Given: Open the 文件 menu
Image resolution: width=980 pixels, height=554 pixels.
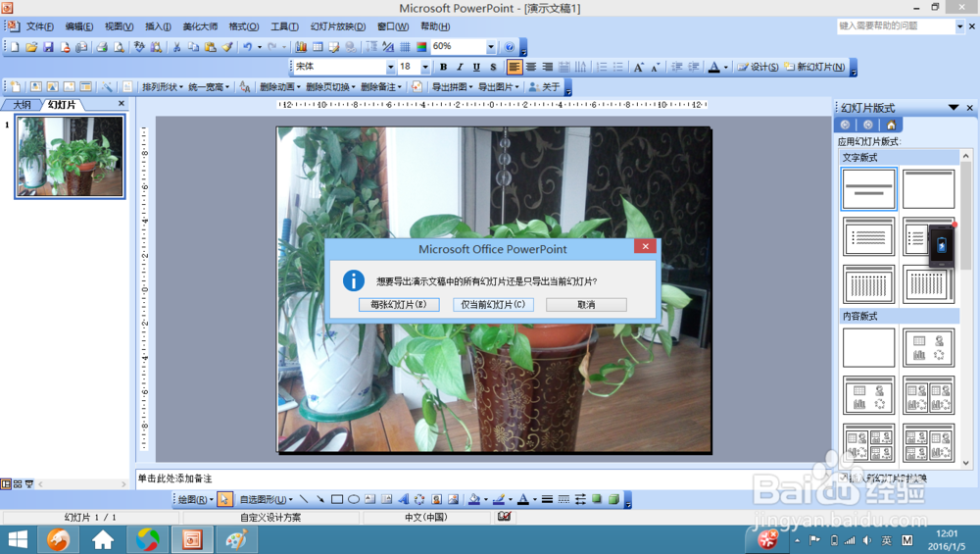Looking at the screenshot, I should 39,26.
